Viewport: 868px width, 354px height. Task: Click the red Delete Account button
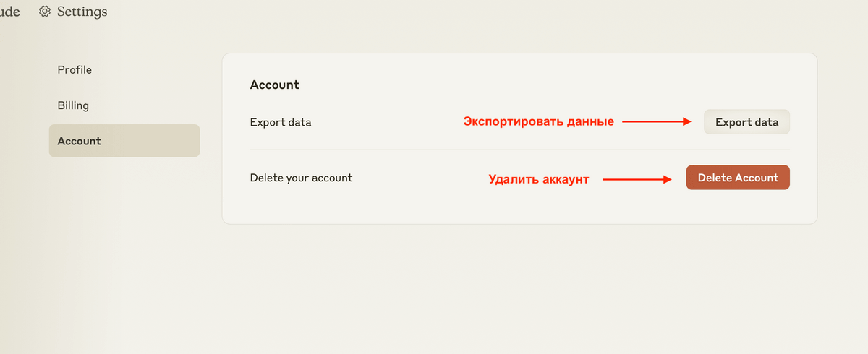coord(738,178)
